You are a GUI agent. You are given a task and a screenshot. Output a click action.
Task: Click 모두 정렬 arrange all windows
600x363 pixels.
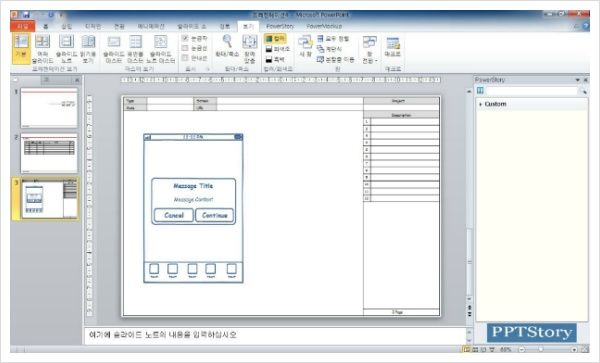[333, 39]
